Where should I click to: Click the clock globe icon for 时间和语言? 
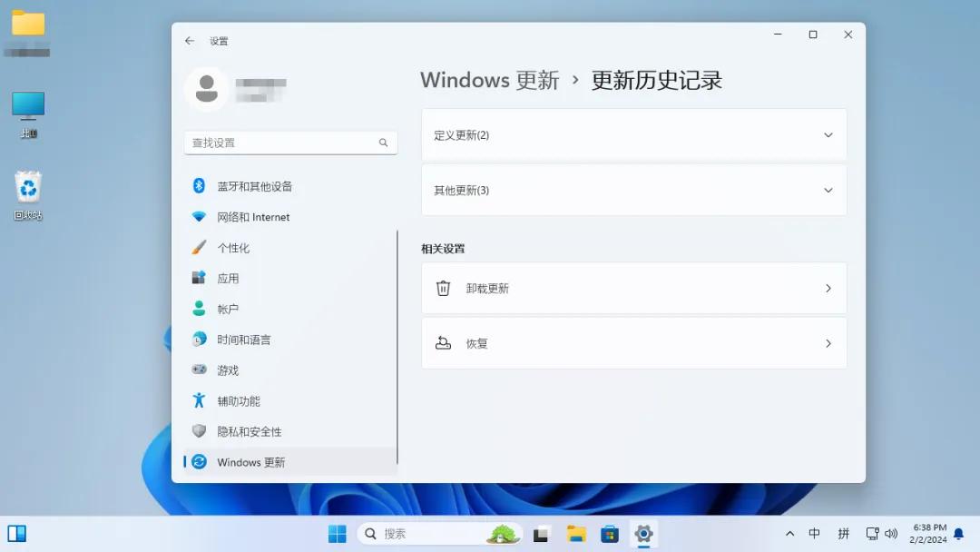click(199, 339)
